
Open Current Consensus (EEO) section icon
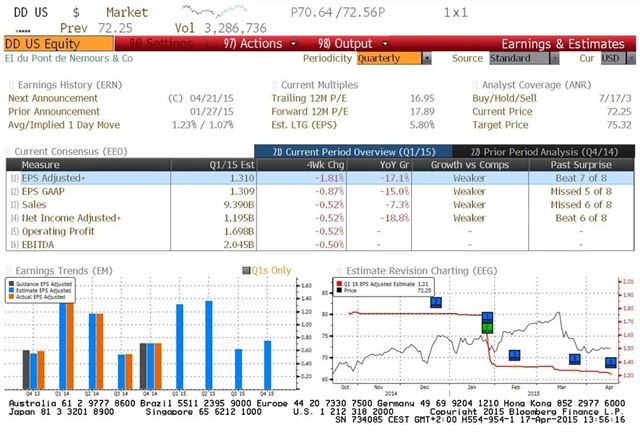pyautogui.click(x=10, y=150)
